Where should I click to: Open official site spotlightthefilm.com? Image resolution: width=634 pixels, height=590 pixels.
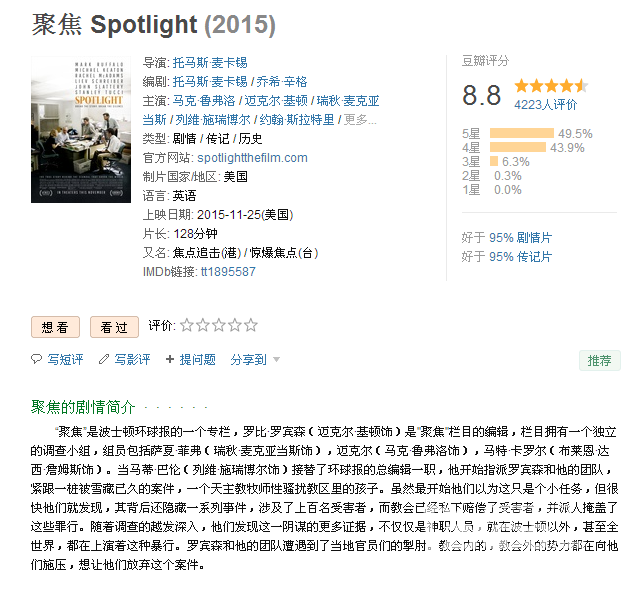click(252, 158)
